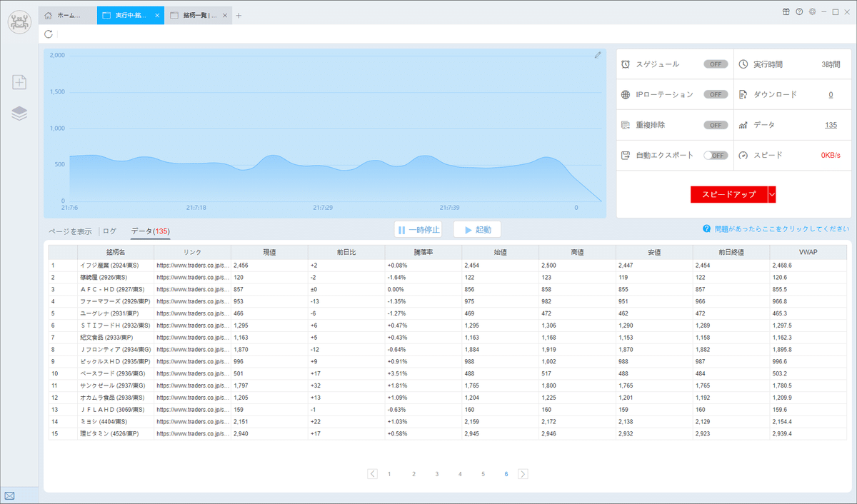Click the スピード gauge icon
This screenshot has width=857, height=504.
(x=743, y=155)
